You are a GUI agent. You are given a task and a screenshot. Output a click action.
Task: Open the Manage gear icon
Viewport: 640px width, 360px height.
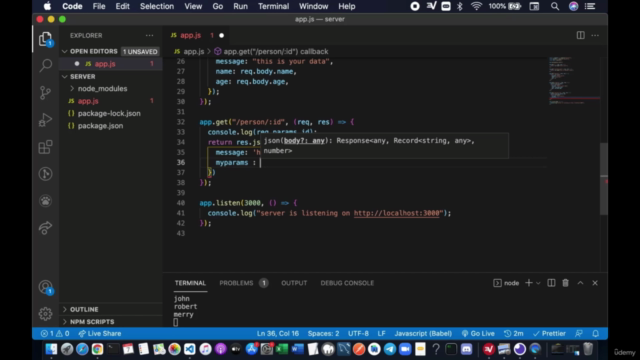point(45,313)
